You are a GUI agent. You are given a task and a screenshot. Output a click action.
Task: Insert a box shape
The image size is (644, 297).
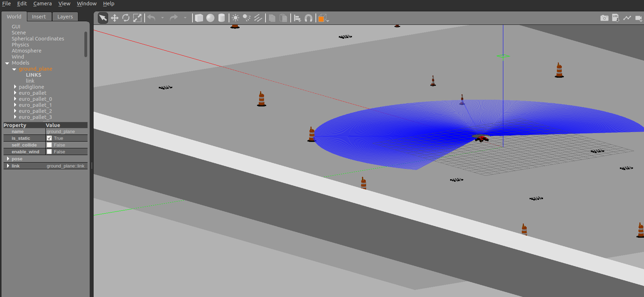pyautogui.click(x=199, y=18)
